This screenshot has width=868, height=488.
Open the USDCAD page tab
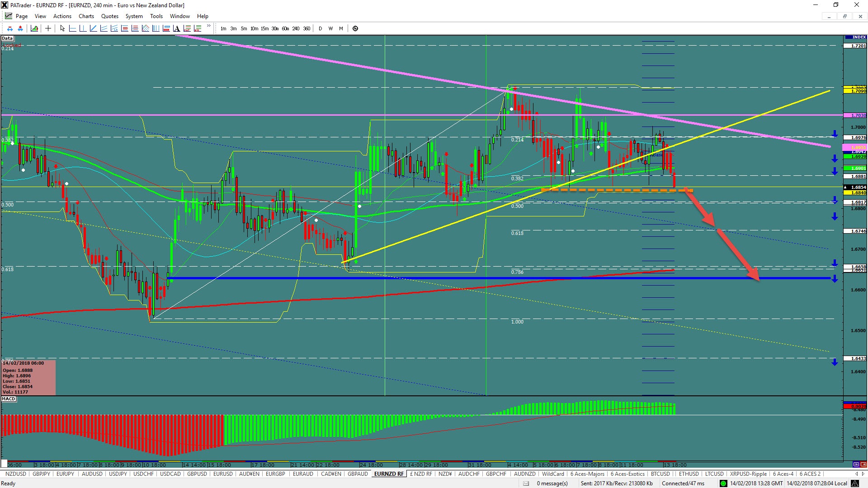pyautogui.click(x=170, y=474)
